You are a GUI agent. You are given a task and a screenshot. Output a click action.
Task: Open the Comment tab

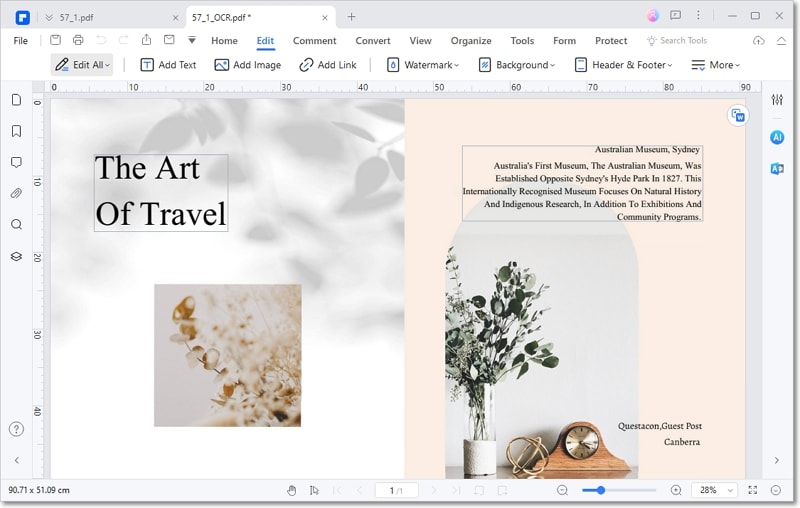point(314,40)
